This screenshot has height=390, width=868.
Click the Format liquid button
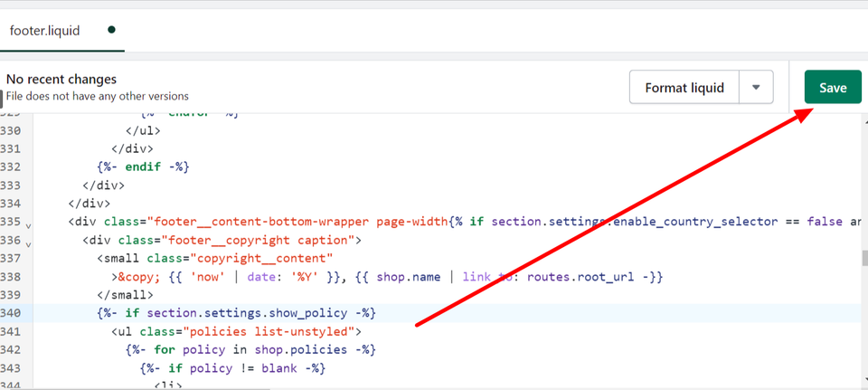click(684, 87)
